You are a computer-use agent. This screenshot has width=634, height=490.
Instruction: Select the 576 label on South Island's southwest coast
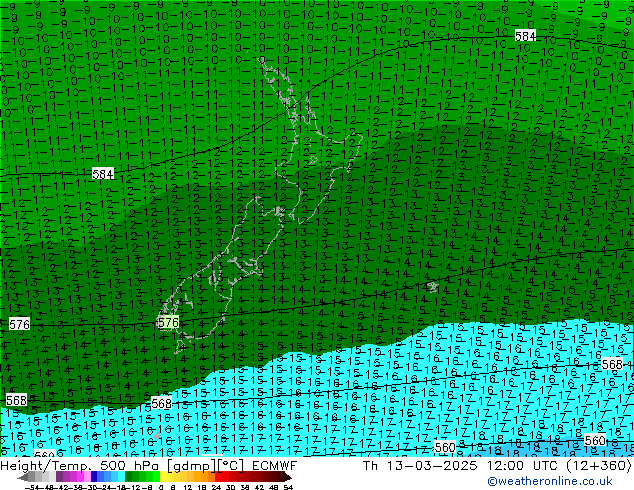pos(168,322)
